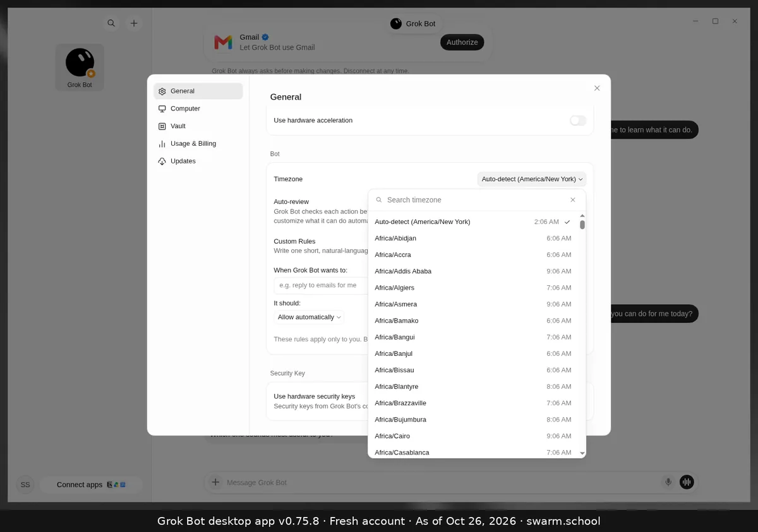
Task: Click the timezone list scrollbar thumb
Action: (x=582, y=225)
